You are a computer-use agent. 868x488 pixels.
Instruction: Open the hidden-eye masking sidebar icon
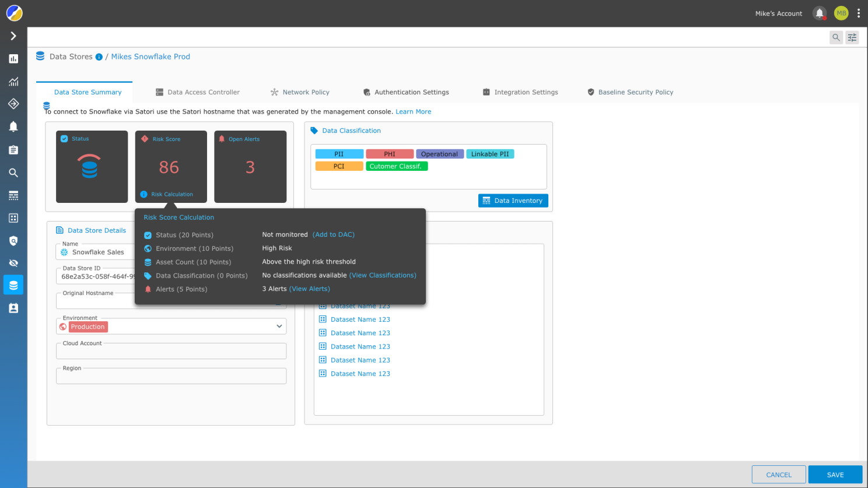[13, 263]
